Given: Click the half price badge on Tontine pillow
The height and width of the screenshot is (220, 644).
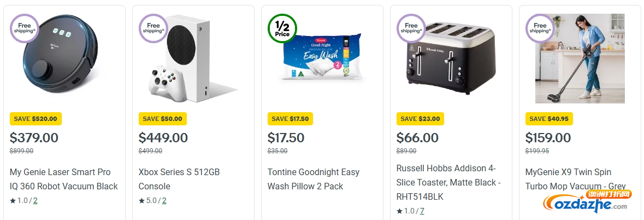Looking at the screenshot, I should [x=282, y=28].
